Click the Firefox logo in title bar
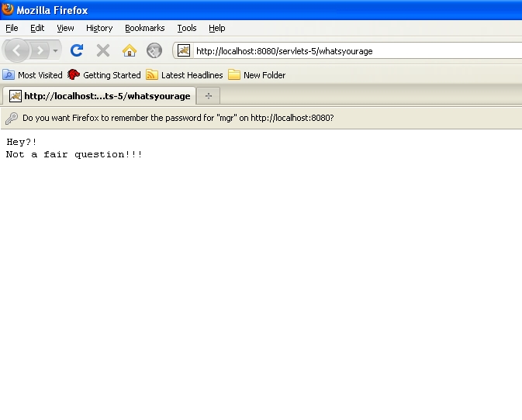The width and height of the screenshot is (522, 420). 7,9
